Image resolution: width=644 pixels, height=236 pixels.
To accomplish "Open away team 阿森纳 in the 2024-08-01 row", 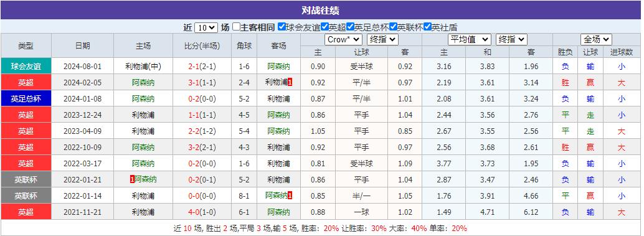I will 278,66.
